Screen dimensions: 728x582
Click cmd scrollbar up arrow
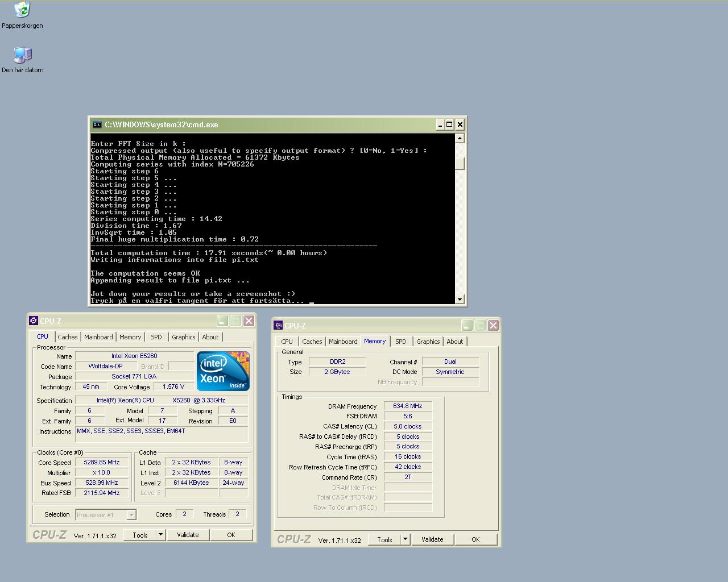(460, 138)
